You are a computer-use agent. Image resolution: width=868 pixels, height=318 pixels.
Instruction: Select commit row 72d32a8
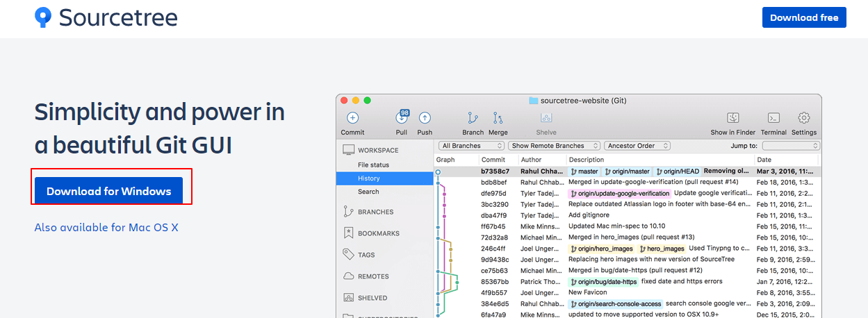pos(628,237)
